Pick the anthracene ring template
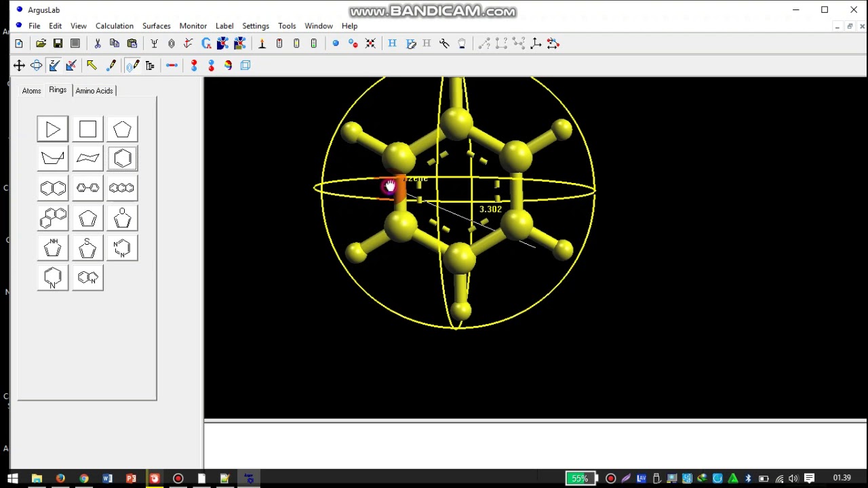Image resolution: width=868 pixels, height=488 pixels. pos(122,188)
